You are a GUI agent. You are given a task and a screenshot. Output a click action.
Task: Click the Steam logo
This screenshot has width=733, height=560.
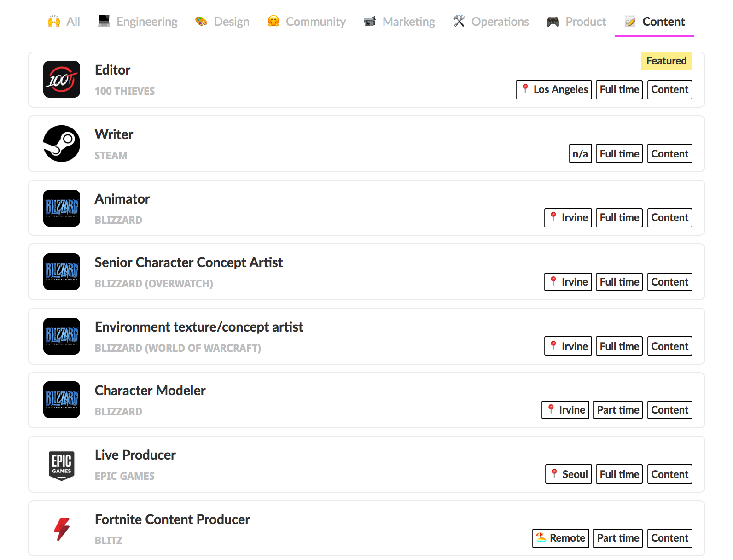click(62, 144)
